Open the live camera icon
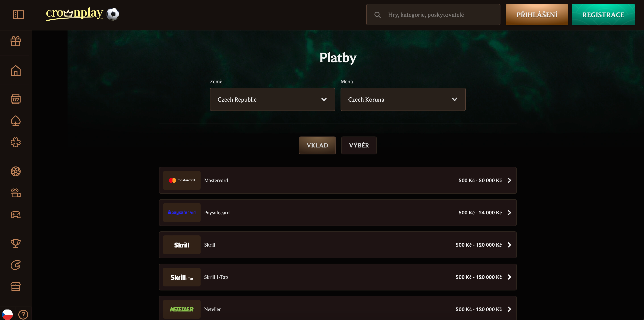Viewport: 644px width, 320px height. [15, 193]
